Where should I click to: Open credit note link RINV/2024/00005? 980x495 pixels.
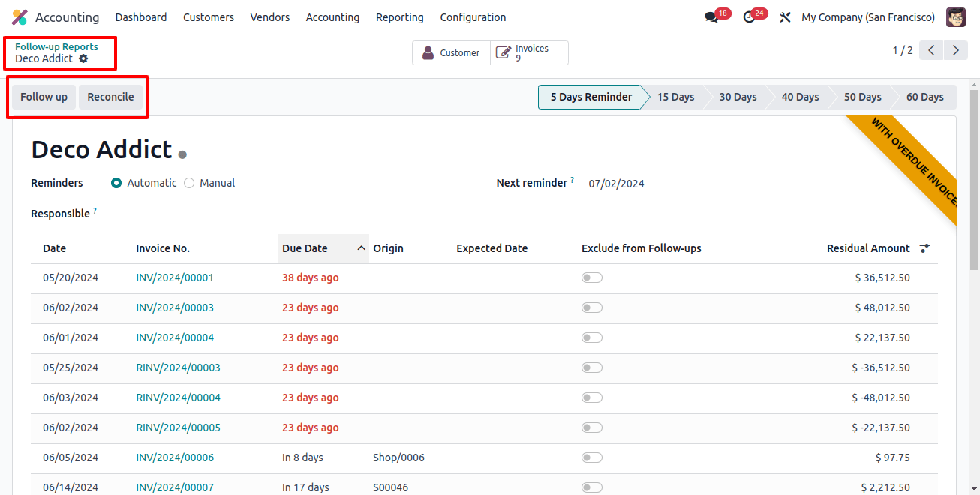[178, 427]
